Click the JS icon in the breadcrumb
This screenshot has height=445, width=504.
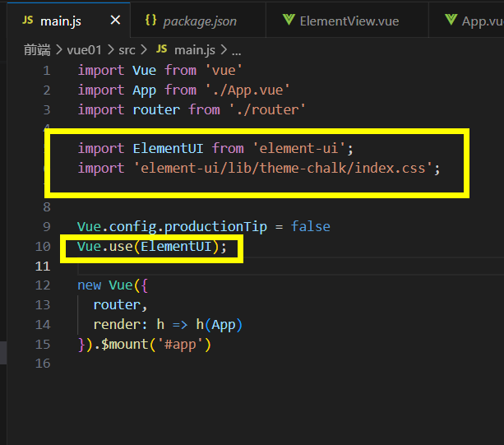coord(160,49)
